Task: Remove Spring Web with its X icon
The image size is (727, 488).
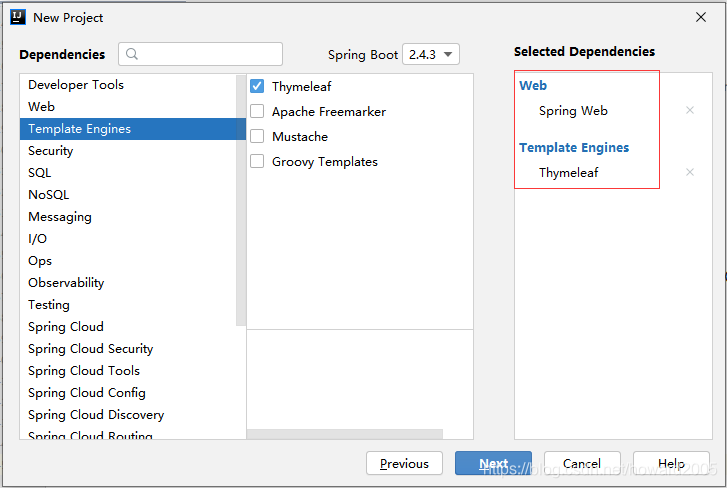Action: 690,110
